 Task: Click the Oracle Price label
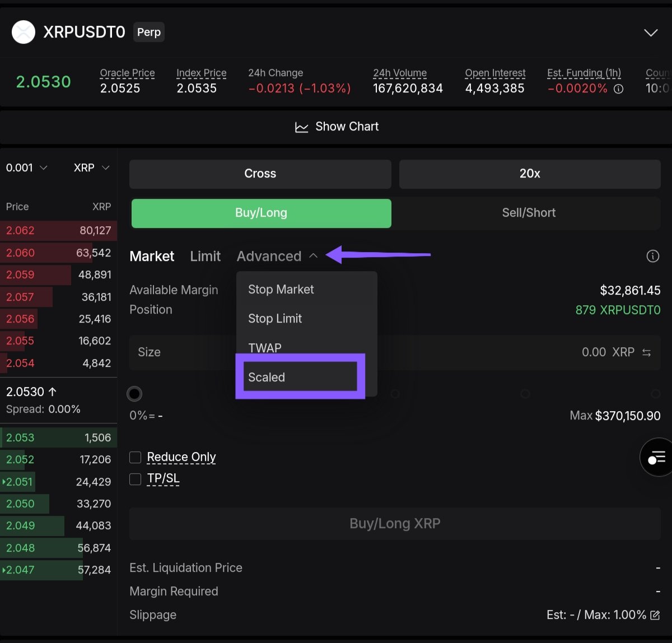pos(127,73)
